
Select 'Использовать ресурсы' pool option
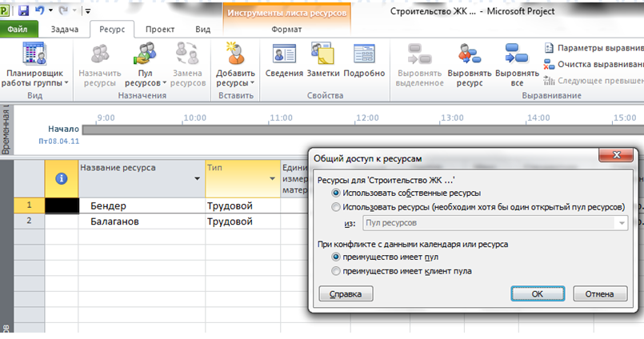478,207
